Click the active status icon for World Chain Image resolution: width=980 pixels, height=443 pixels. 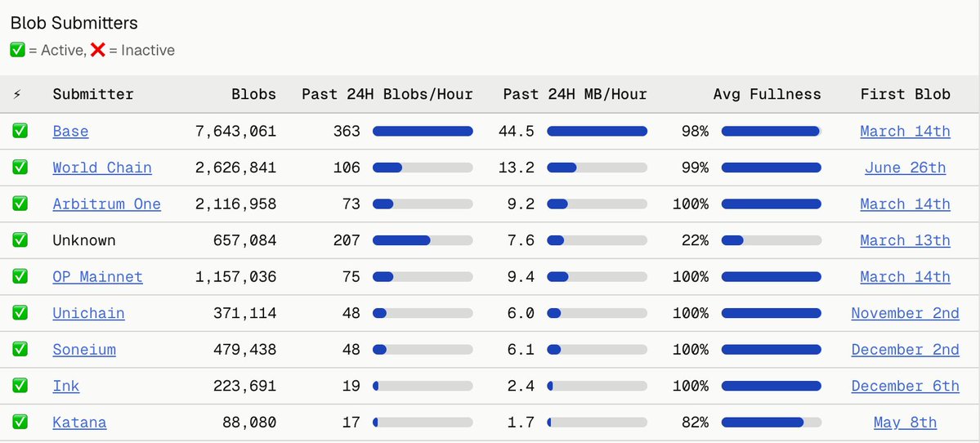click(x=20, y=167)
